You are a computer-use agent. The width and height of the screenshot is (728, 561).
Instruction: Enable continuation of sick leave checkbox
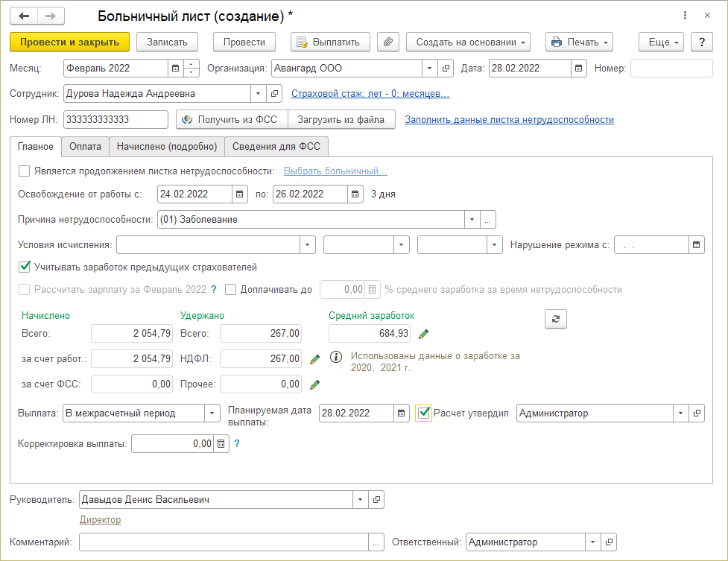point(25,171)
